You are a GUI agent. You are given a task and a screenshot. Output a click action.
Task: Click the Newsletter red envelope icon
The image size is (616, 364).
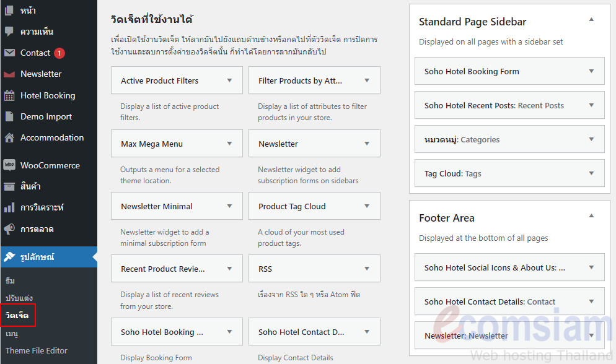[x=9, y=74]
